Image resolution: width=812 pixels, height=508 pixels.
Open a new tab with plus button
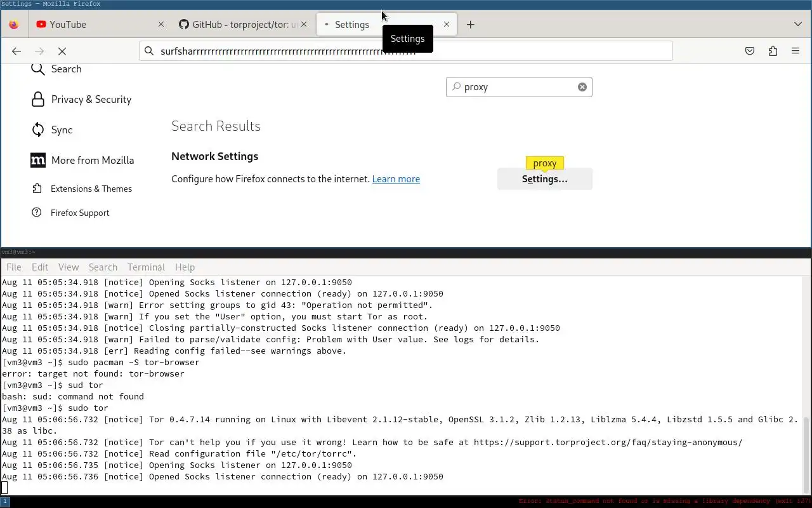click(x=470, y=25)
